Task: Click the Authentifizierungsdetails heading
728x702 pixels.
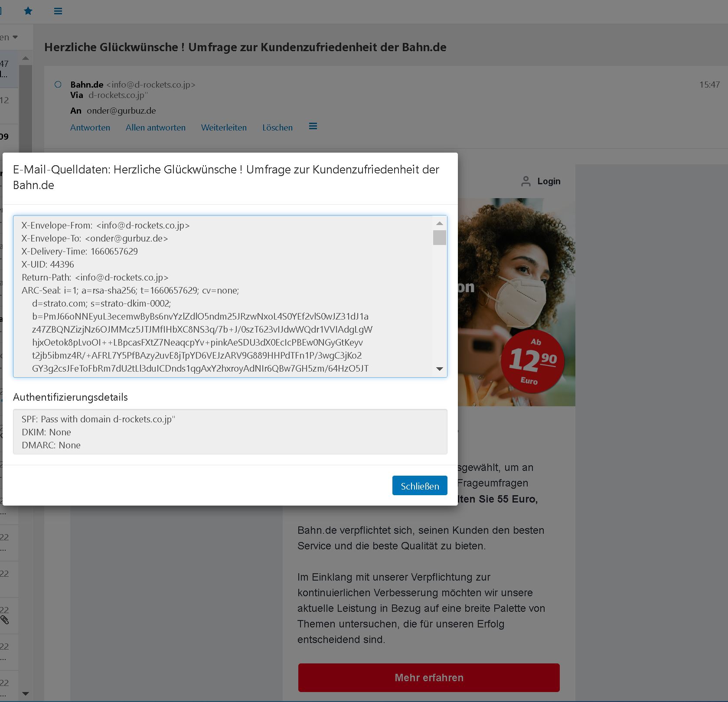Action: 70,397
